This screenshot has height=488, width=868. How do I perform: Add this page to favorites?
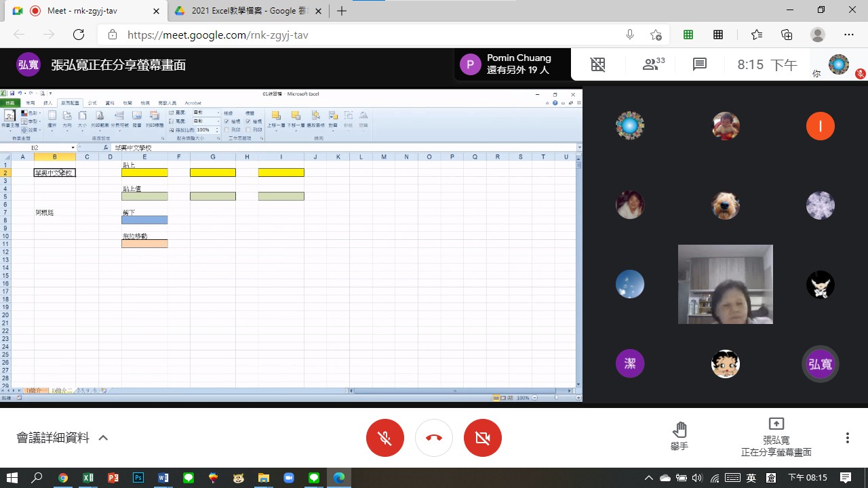point(656,35)
